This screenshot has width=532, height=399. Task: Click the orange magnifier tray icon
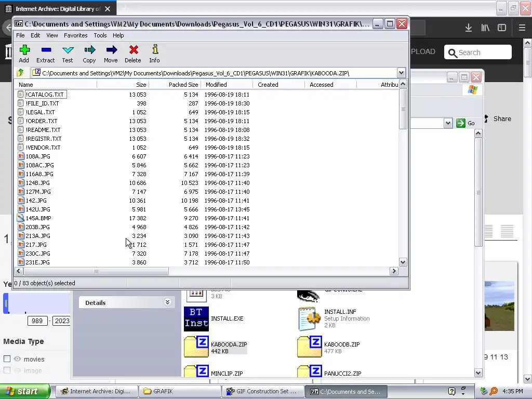coord(494,391)
